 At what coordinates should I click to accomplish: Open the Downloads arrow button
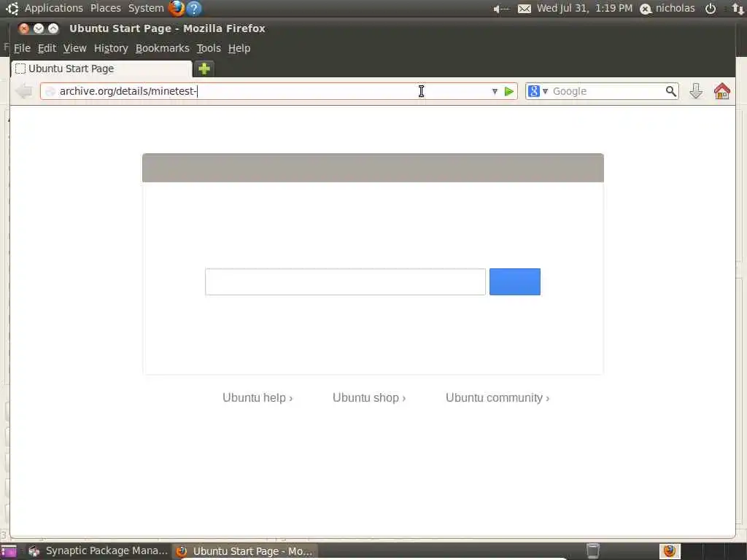click(x=696, y=91)
